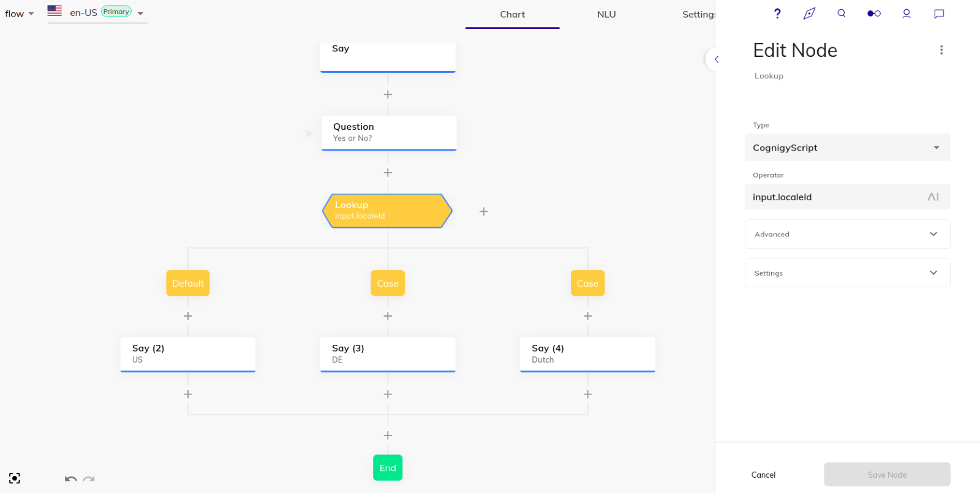The height and width of the screenshot is (493, 980).
Task: Select the Say (3) DE node
Action: 388,355
